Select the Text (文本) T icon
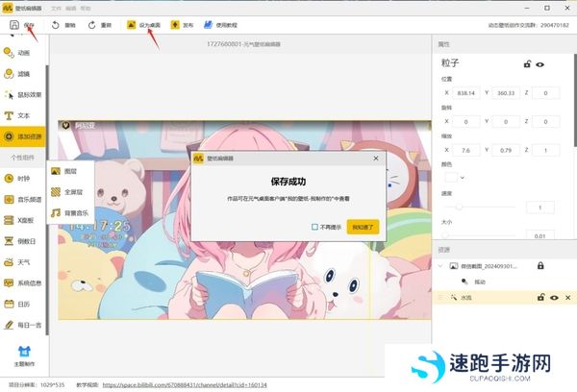The width and height of the screenshot is (577, 392). pos(9,115)
